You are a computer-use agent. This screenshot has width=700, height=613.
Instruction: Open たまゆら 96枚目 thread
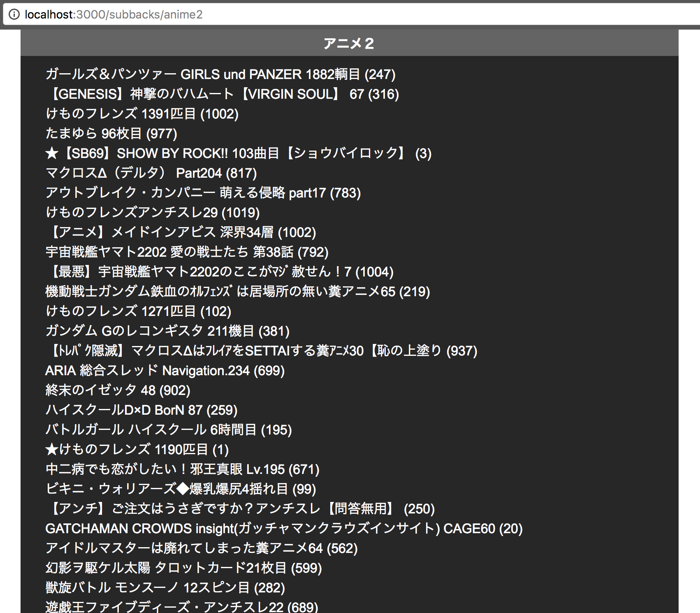tap(111, 133)
